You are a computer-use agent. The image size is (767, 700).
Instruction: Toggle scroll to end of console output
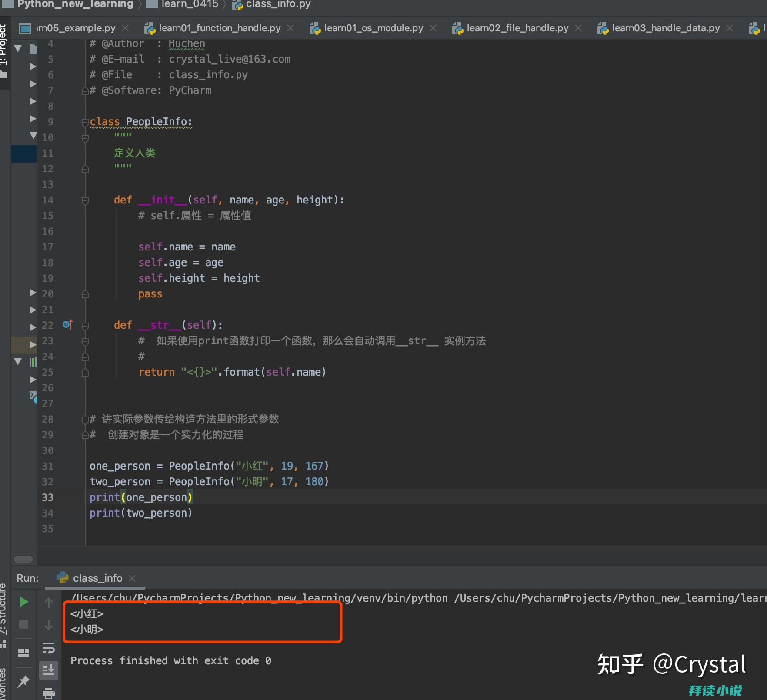point(49,670)
